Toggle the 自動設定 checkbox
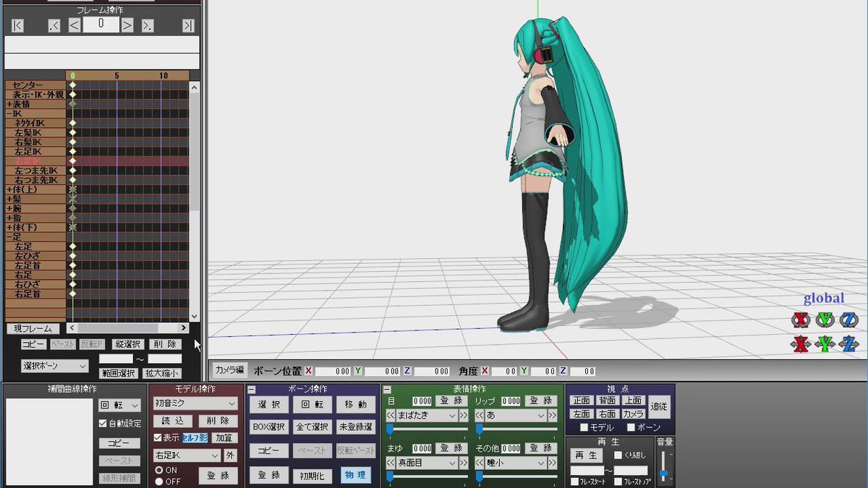 (x=103, y=424)
